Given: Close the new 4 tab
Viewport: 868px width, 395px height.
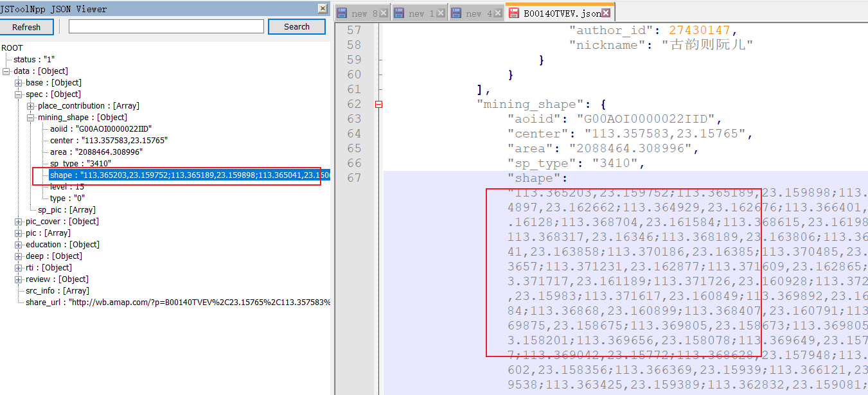Looking at the screenshot, I should click(497, 13).
